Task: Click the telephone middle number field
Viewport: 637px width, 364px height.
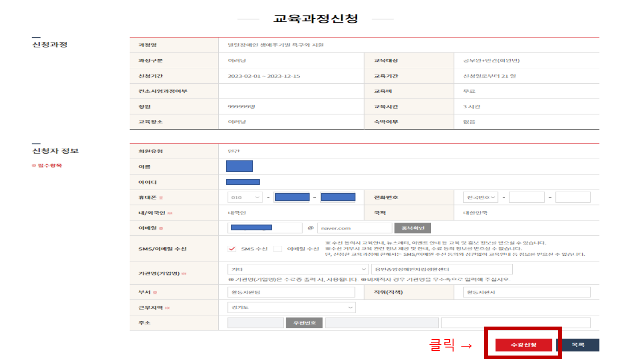Action: click(x=527, y=197)
